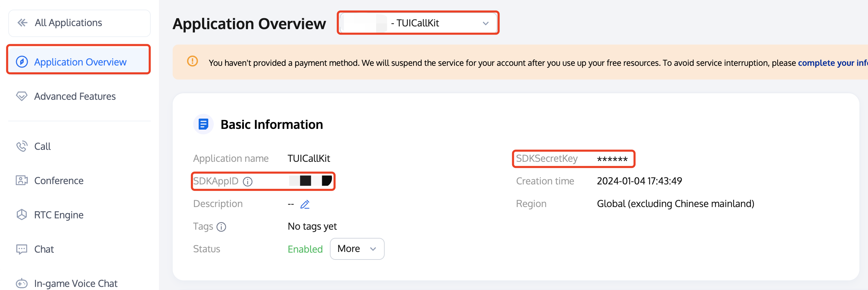The height and width of the screenshot is (290, 868).
Task: Select the Call icon in the sidebar
Action: click(22, 146)
